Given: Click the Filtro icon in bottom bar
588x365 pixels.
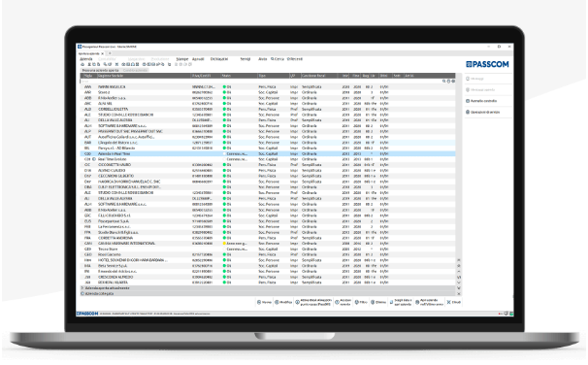Looking at the screenshot, I should tap(357, 302).
